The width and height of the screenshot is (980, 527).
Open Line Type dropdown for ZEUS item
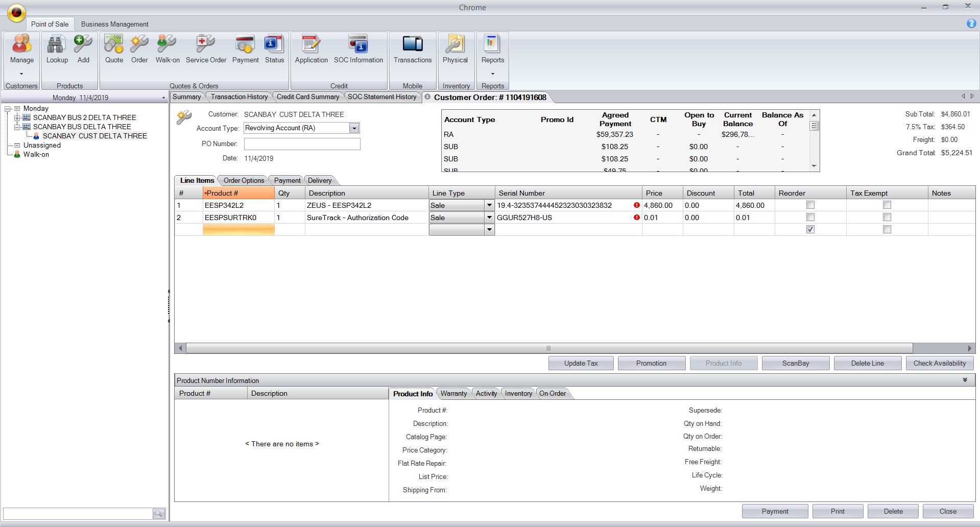[x=489, y=205]
